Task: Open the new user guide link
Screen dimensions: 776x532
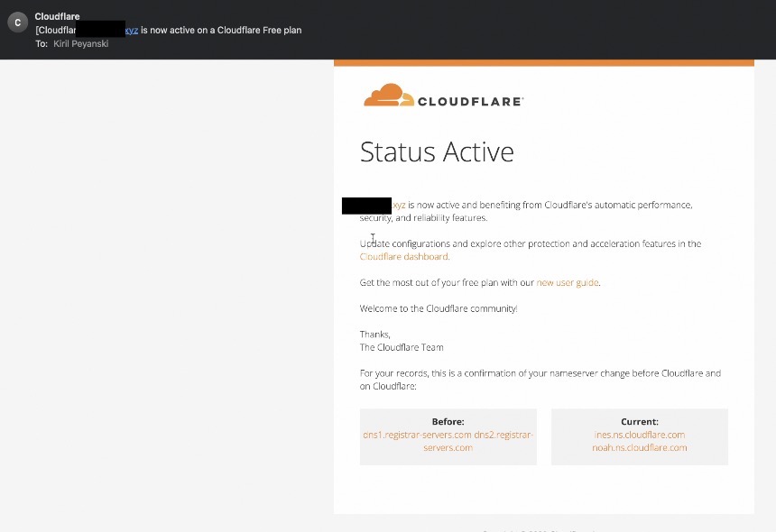Action: (x=568, y=282)
